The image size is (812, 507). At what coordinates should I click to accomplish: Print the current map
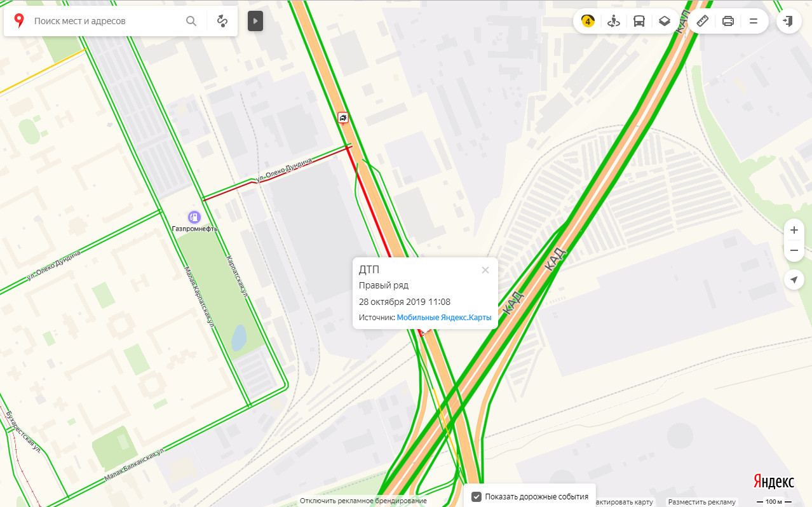(x=728, y=21)
